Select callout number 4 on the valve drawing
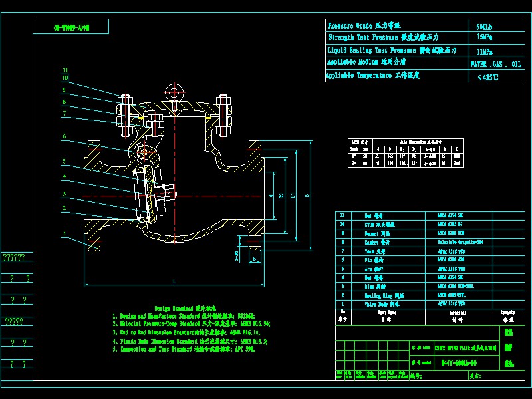The image size is (532, 399). pos(64,176)
